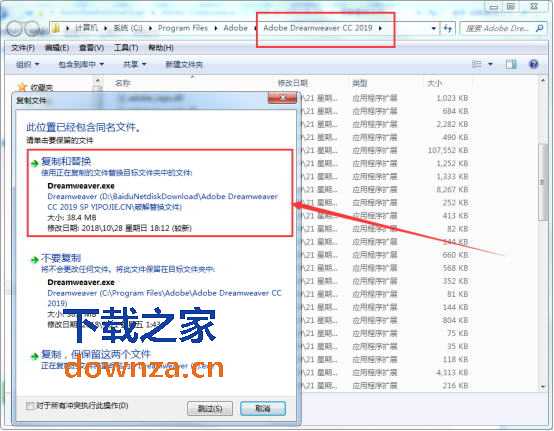Screen dimensions: 554x431
Task: Expand the arrow after Adobe Dreamweaver CC 2019 breadcrumb
Action: click(x=380, y=28)
